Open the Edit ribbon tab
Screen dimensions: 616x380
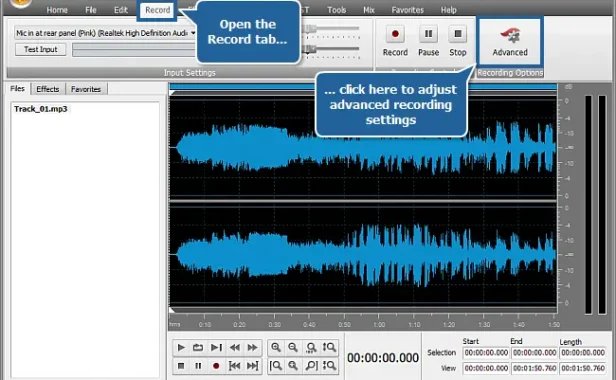click(121, 10)
